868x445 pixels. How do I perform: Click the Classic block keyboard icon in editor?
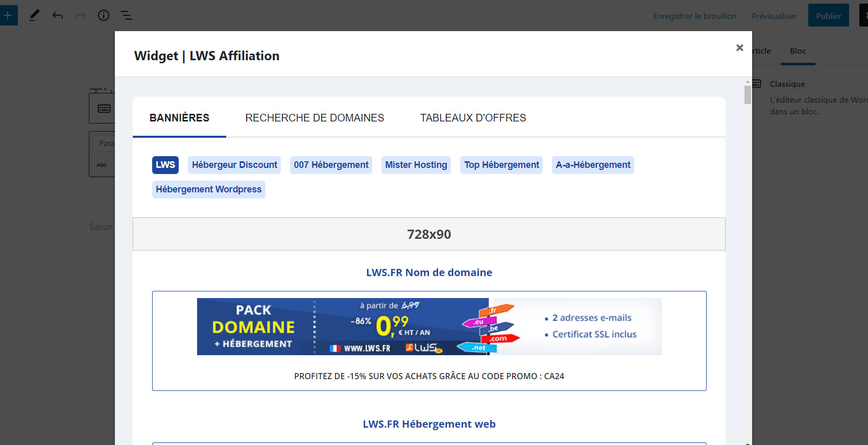[104, 108]
